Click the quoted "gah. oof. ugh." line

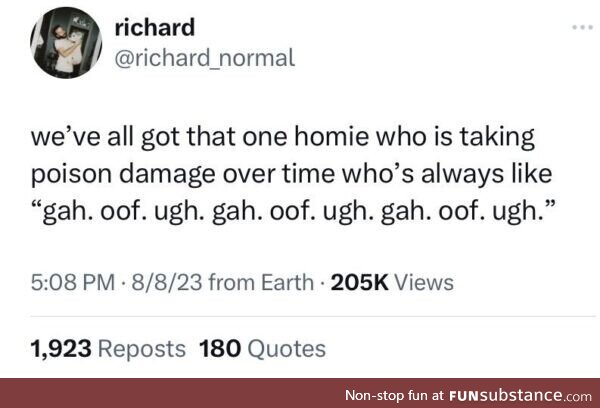[x=293, y=211]
